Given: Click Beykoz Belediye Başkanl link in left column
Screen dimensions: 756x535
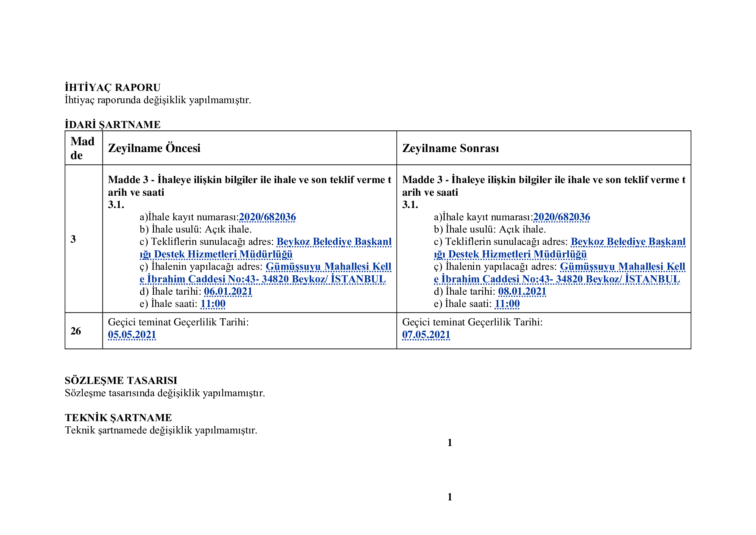Looking at the screenshot, I should point(334,242).
